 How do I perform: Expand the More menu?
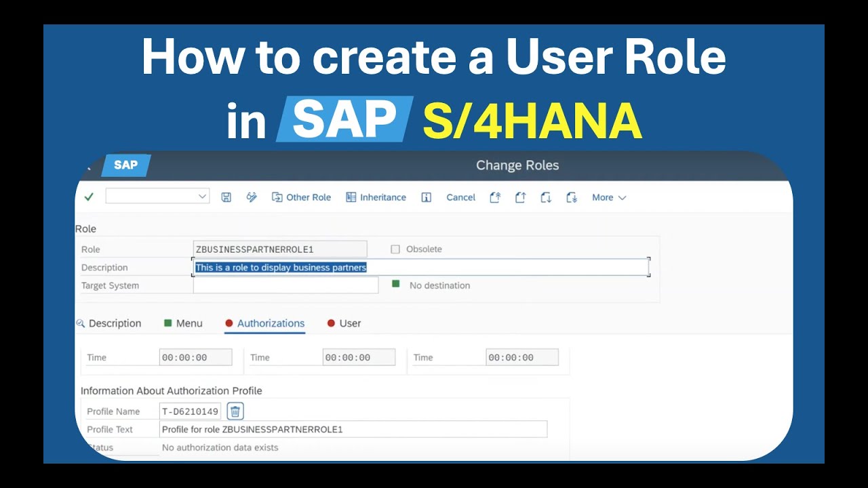(x=609, y=197)
